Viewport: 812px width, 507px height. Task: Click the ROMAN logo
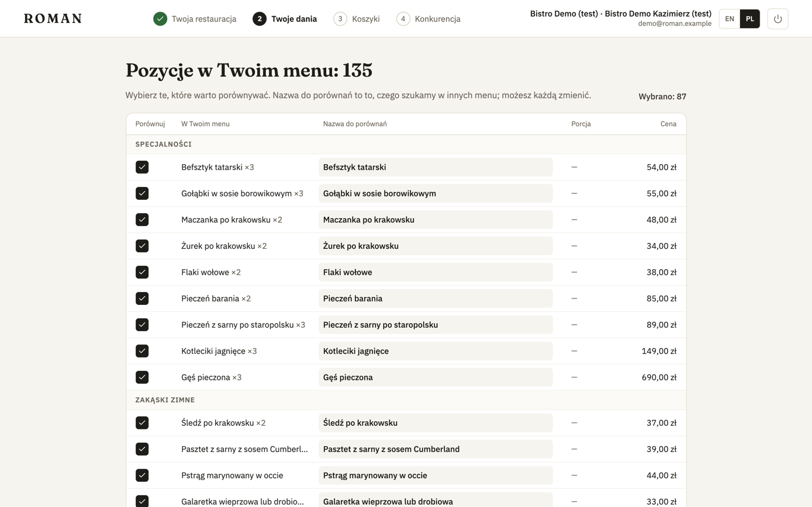point(53,19)
